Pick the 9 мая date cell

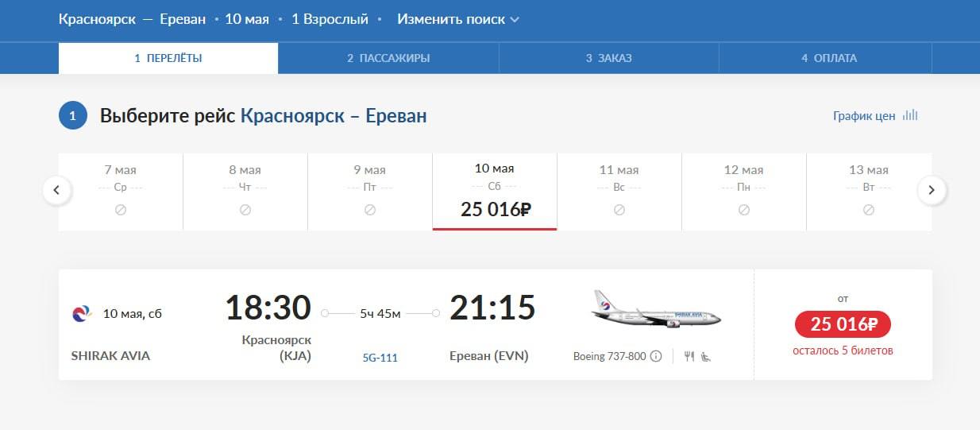pyautogui.click(x=369, y=191)
